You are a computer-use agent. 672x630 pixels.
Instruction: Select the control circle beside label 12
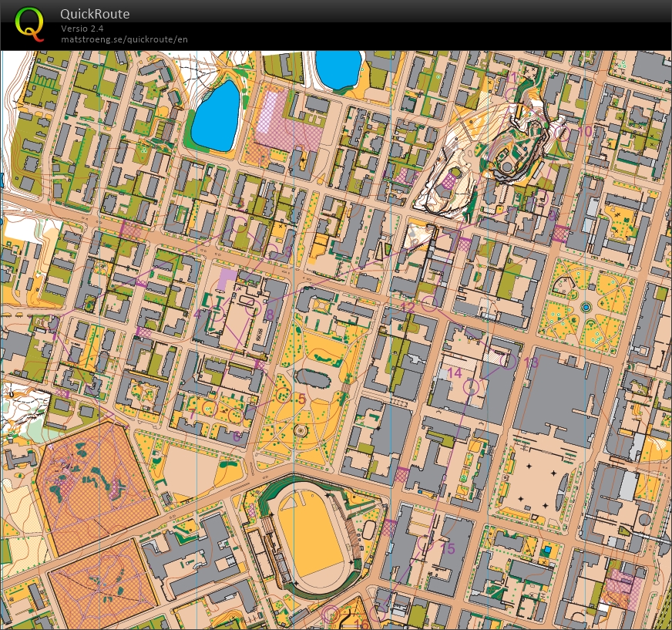pyautogui.click(x=429, y=303)
